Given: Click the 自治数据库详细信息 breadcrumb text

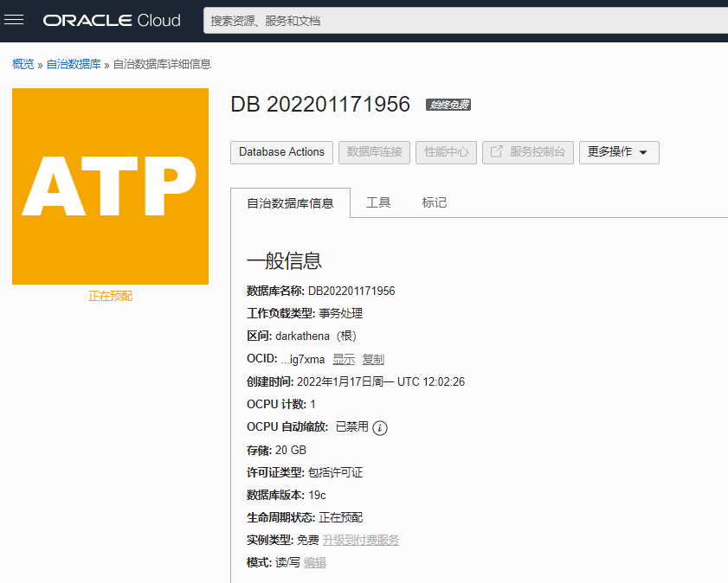Looking at the screenshot, I should pos(162,64).
